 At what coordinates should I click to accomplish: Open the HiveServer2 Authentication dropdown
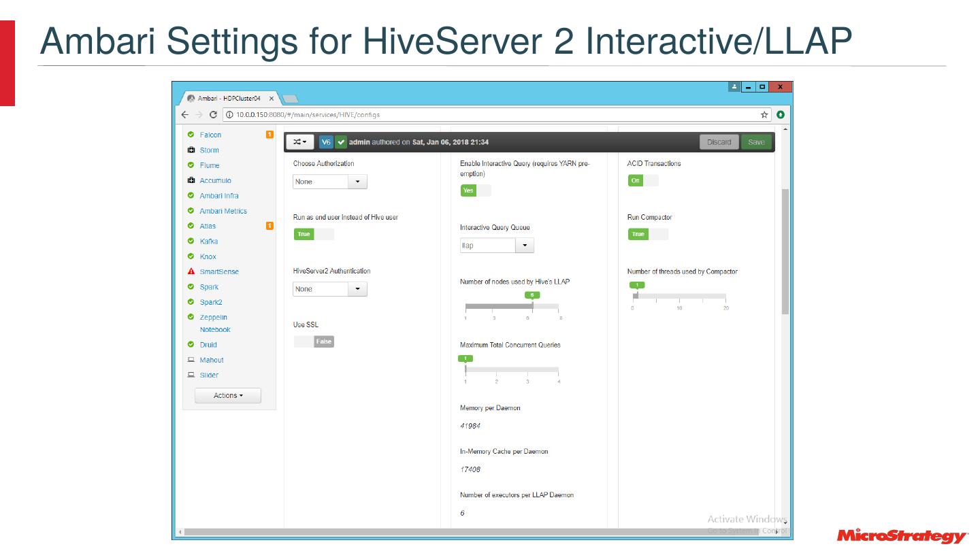[330, 289]
